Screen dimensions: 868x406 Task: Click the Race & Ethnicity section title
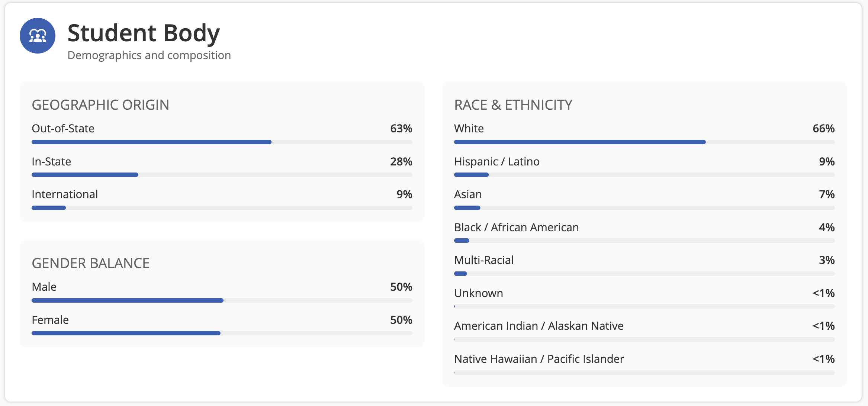click(513, 105)
